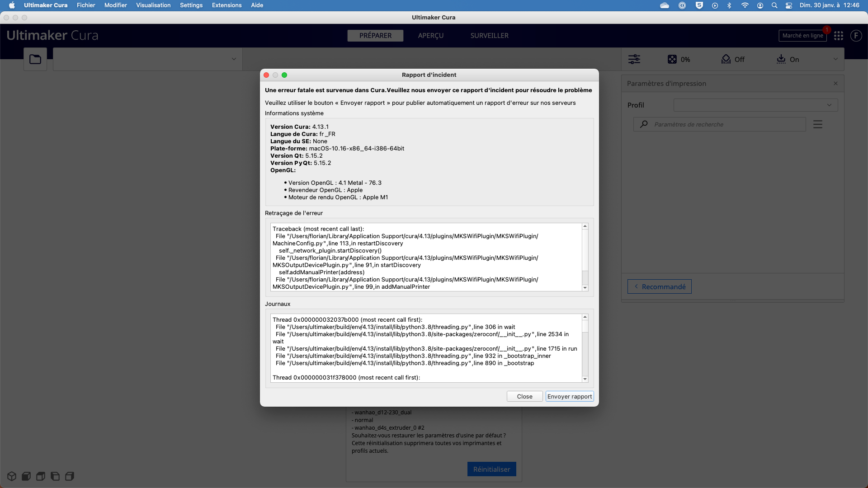Open the print settings sliders icon
868x488 pixels.
(x=634, y=59)
